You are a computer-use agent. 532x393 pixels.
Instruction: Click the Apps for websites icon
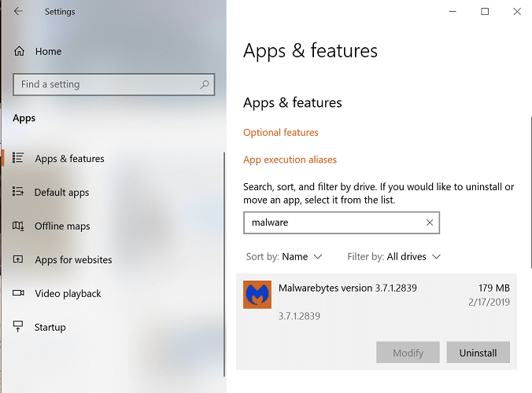pyautogui.click(x=19, y=260)
